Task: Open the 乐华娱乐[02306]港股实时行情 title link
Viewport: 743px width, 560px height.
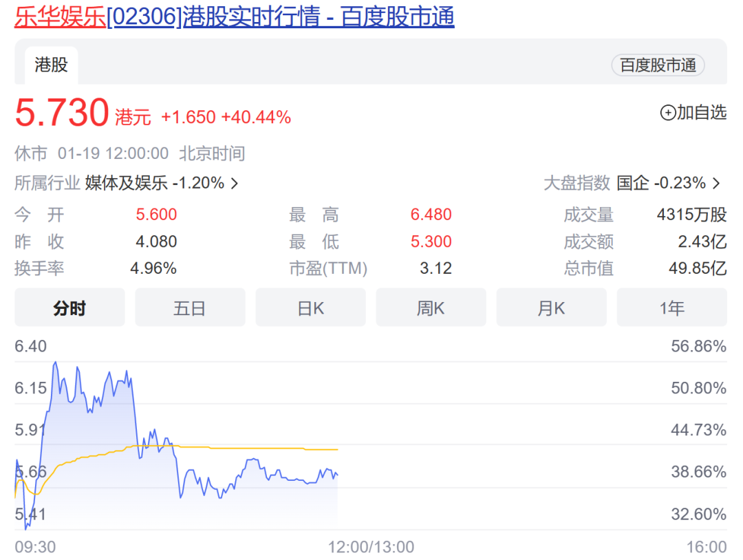Action: pos(234,17)
